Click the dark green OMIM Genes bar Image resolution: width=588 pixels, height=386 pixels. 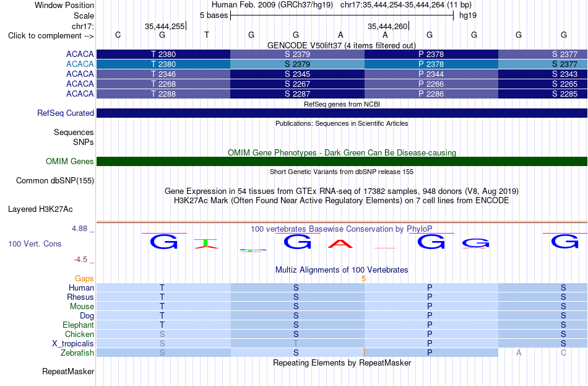(342, 162)
